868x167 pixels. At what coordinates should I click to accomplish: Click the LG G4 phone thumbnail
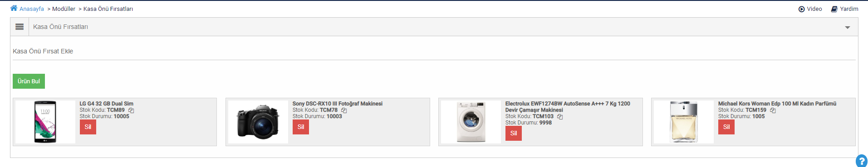(45, 122)
